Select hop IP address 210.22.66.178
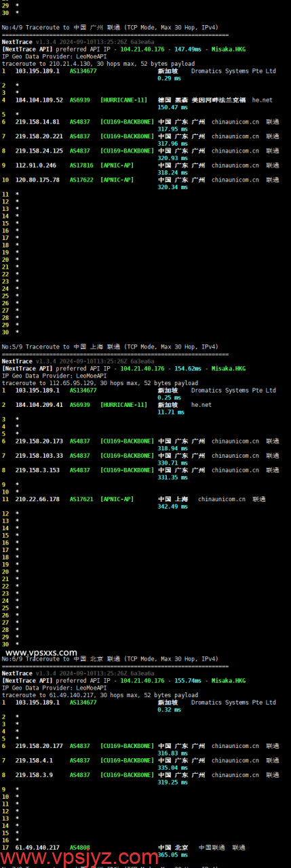The width and height of the screenshot is (291, 868). click(37, 499)
